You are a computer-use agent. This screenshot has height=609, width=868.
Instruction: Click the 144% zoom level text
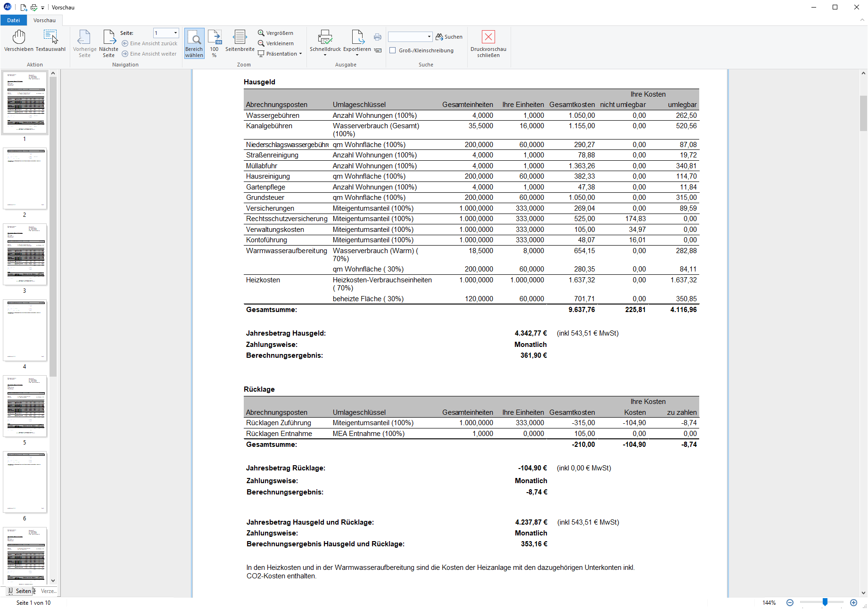click(769, 603)
